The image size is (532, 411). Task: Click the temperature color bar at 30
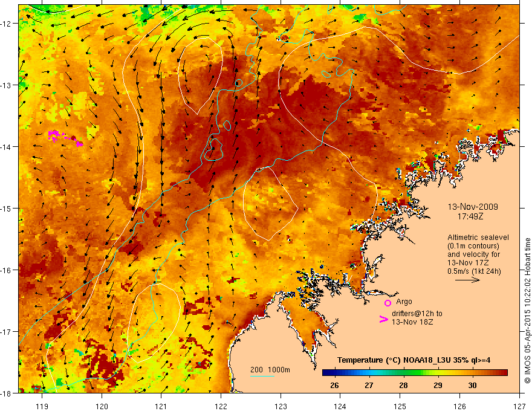coord(472,373)
